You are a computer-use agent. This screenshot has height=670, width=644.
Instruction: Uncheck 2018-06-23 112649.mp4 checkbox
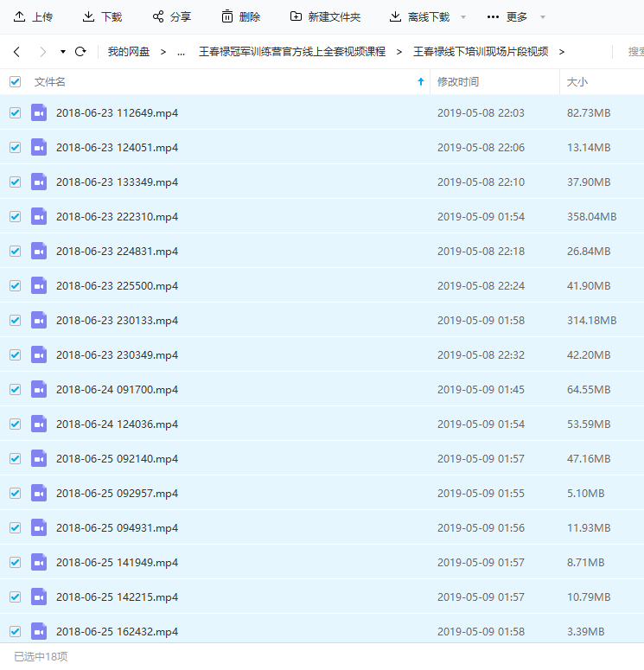point(15,112)
